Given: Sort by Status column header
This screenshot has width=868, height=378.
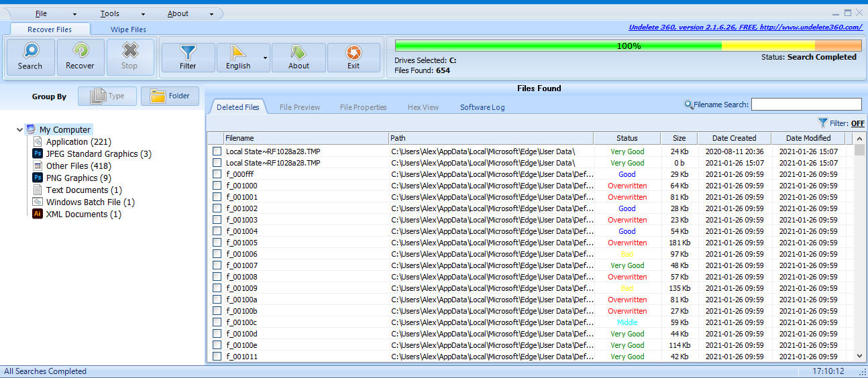Looking at the screenshot, I should [627, 138].
